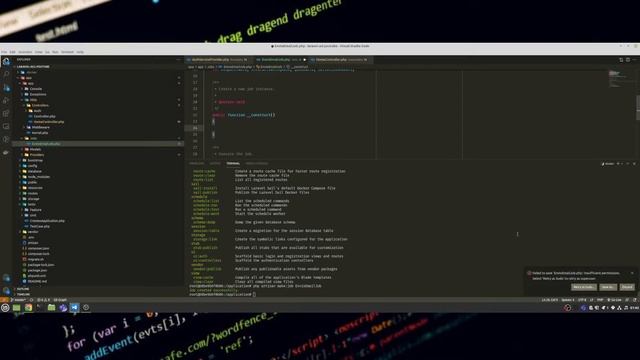
Task: Click into the terminal prompt line
Action: tap(222, 294)
